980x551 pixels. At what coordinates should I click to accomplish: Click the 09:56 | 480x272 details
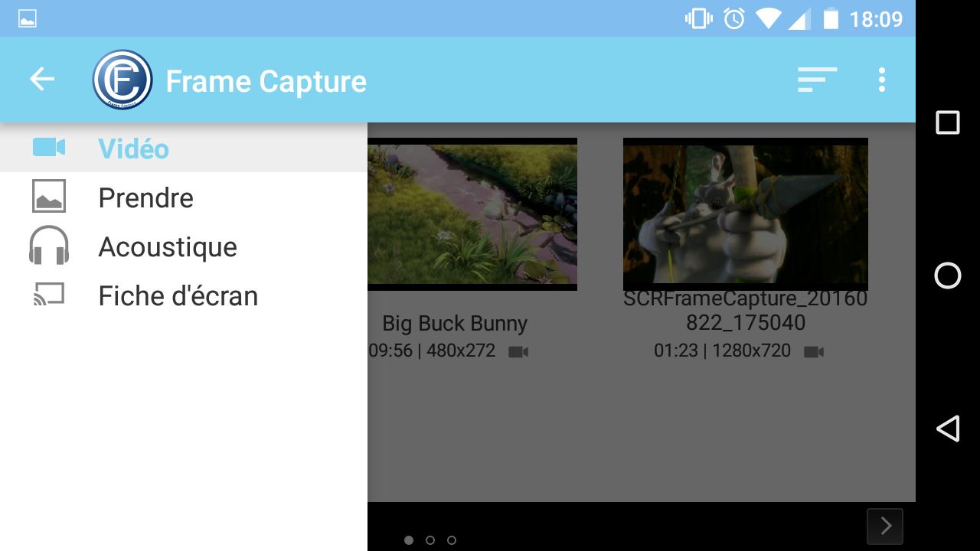tap(433, 350)
